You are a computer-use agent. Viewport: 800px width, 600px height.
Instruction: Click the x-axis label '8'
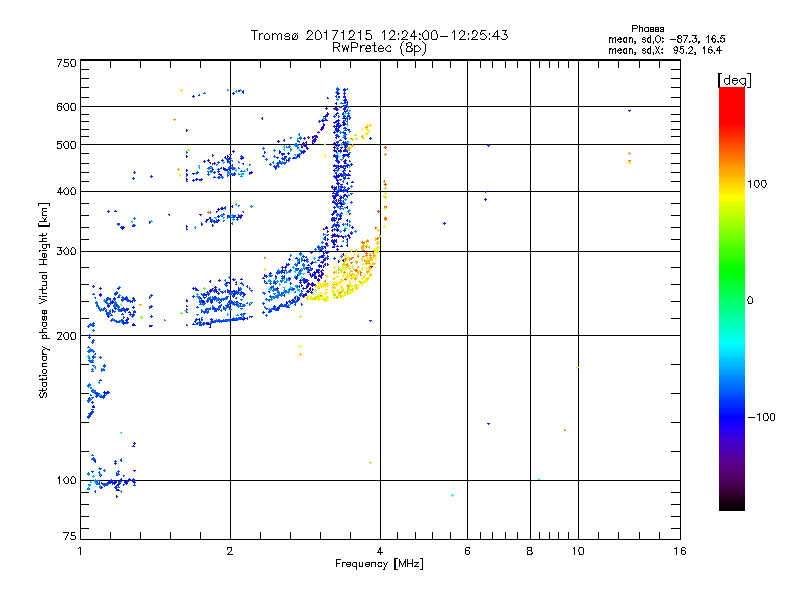(530, 551)
